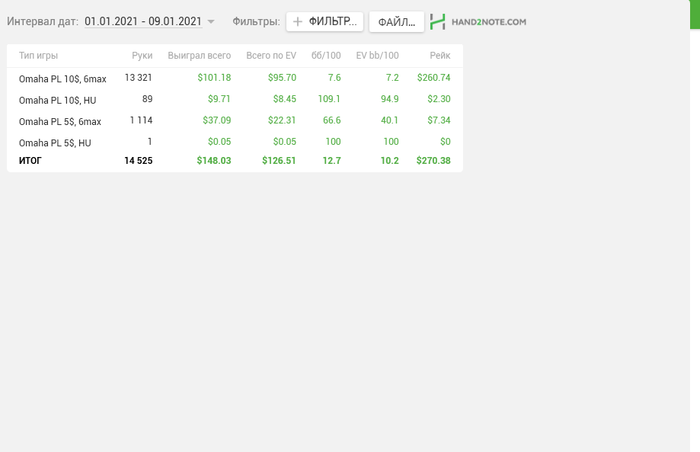Click the $22.31 EV value
This screenshot has height=452, width=700.
282,120
